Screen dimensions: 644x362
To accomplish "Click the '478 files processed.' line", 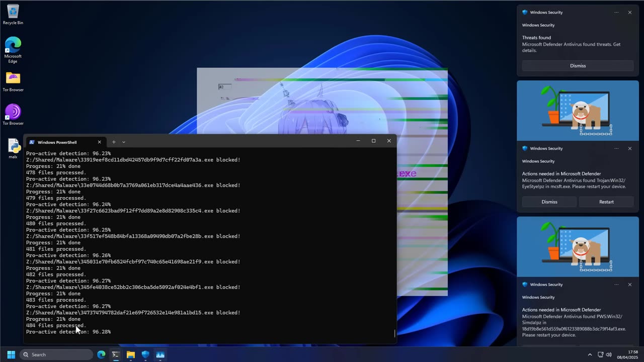I will click(56, 172).
